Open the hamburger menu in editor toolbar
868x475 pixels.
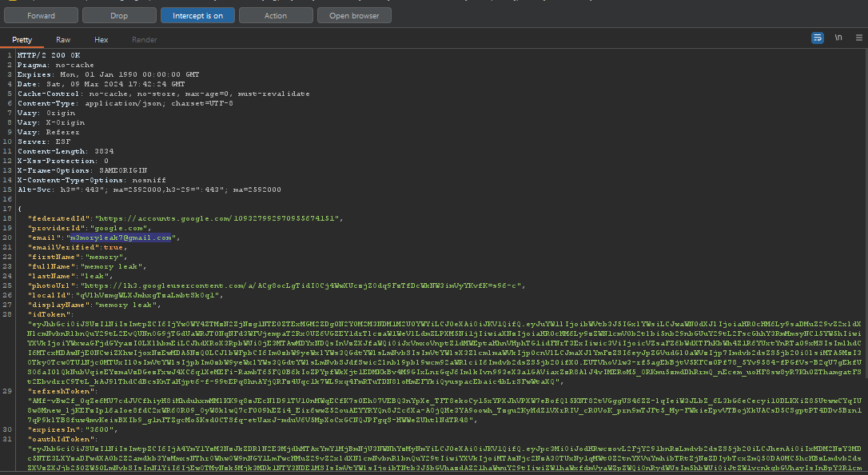click(x=858, y=38)
